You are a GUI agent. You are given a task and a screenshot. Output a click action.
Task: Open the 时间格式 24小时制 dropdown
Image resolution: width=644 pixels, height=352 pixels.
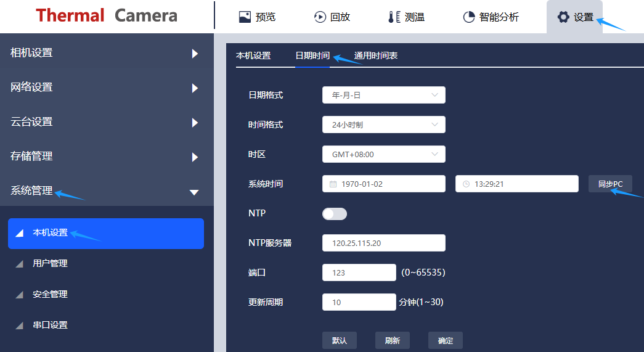click(x=383, y=125)
